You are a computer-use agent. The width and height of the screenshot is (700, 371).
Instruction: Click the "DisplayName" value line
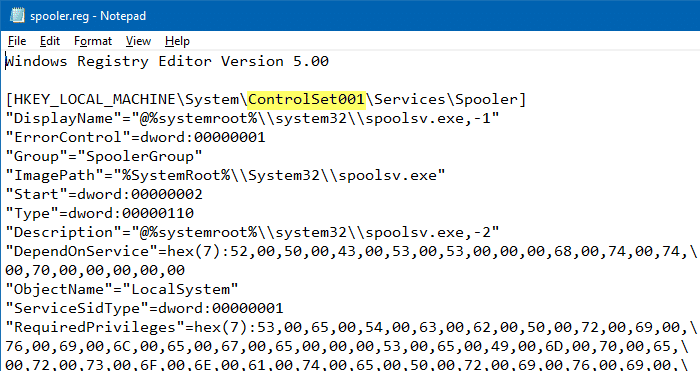pos(252,118)
